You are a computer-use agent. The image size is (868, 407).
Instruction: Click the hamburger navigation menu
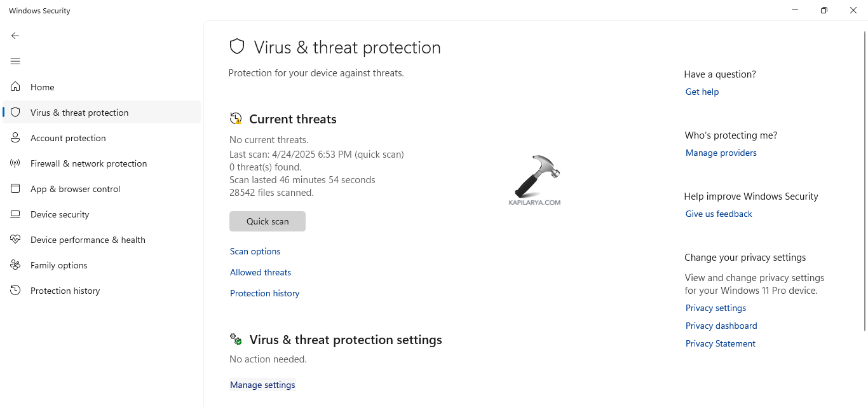(x=15, y=61)
